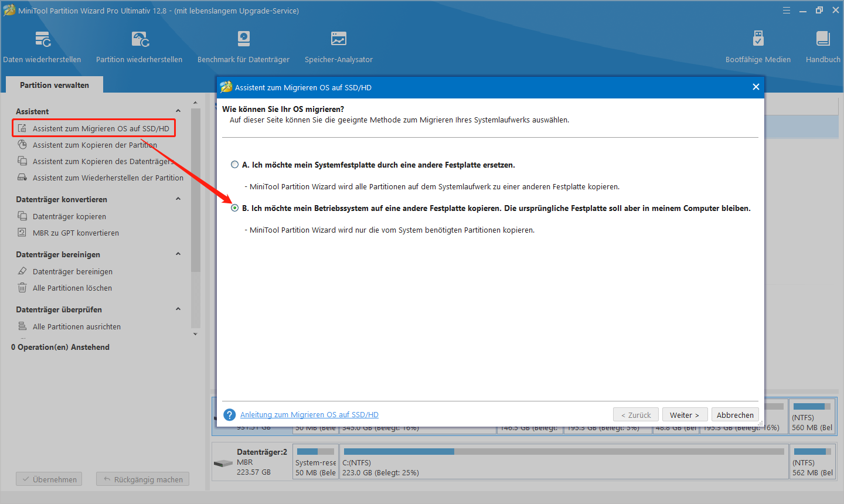
Task: Open Assistent zum Wiederherstellen der Partition
Action: tap(108, 178)
